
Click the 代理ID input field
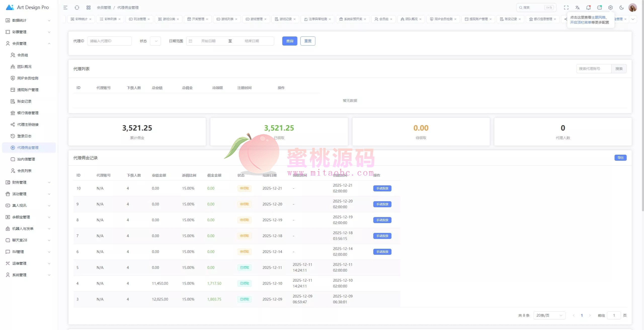(109, 41)
